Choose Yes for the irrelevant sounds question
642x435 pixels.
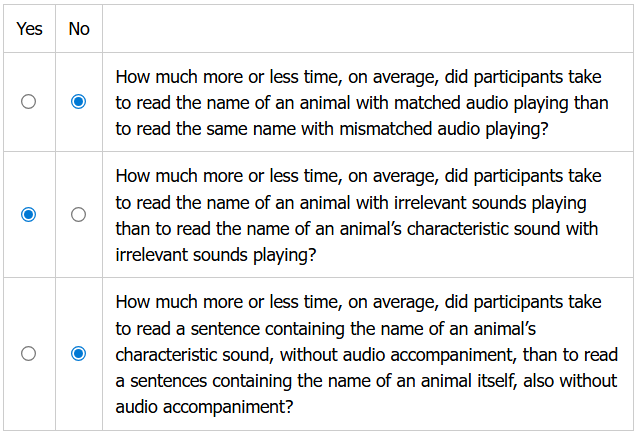[28, 215]
